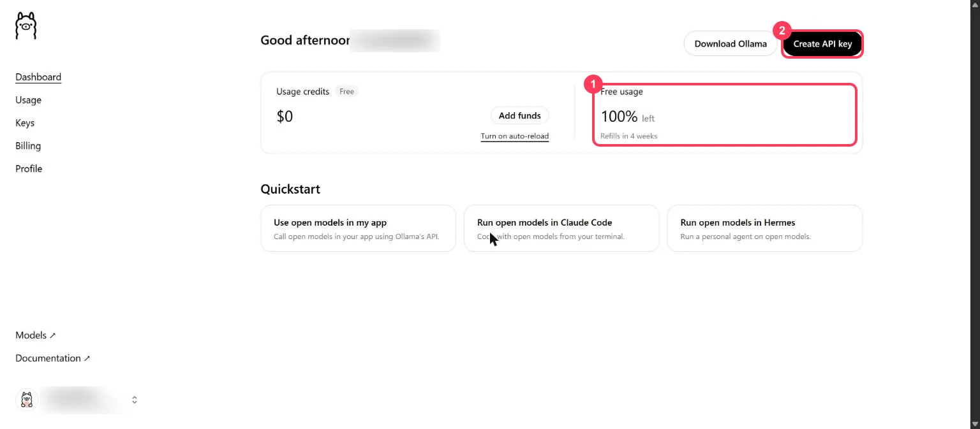
Task: Click the 'Free' badge beside Usage credits
Action: pyautogui.click(x=346, y=92)
